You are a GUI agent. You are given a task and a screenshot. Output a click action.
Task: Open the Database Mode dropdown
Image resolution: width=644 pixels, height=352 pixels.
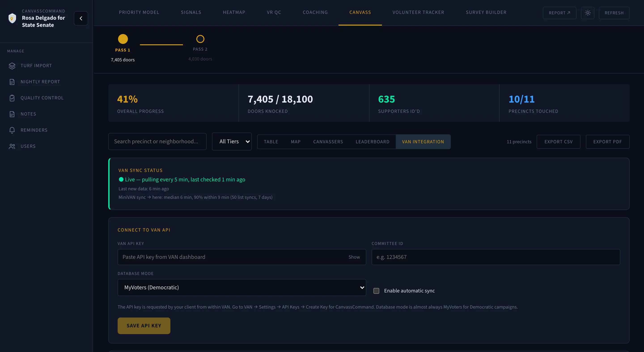pos(242,288)
